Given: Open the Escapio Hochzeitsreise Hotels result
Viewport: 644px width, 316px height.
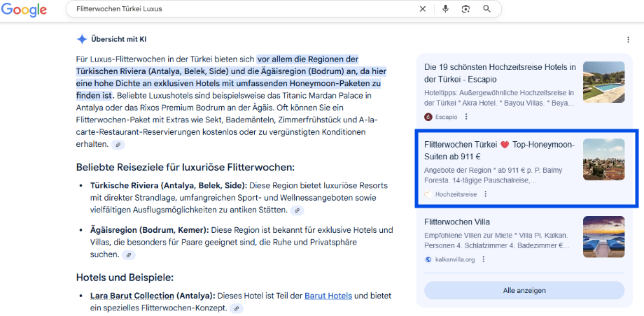Looking at the screenshot, I should pos(500,73).
